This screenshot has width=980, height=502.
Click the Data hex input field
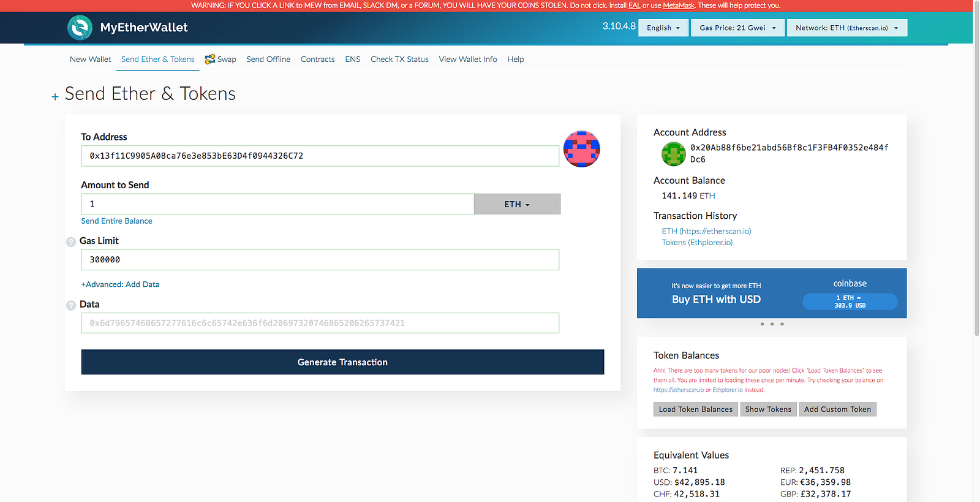tap(320, 323)
